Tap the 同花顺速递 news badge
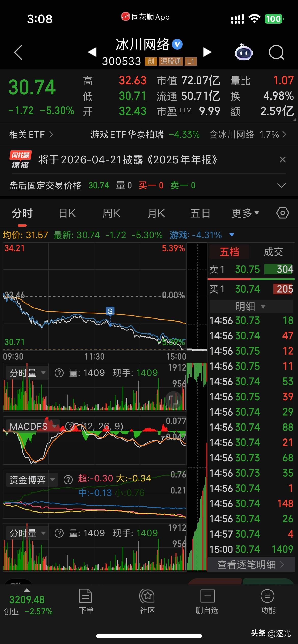This screenshot has height=644, width=298. (20, 160)
